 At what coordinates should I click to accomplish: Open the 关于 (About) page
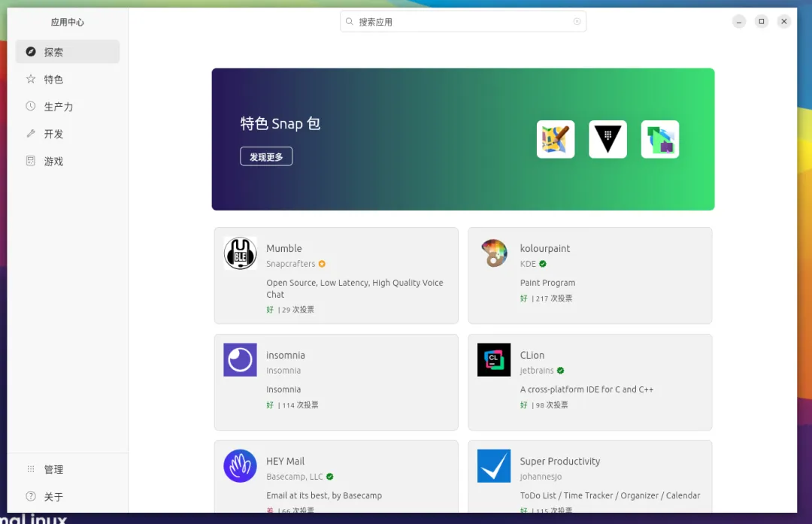point(68,496)
